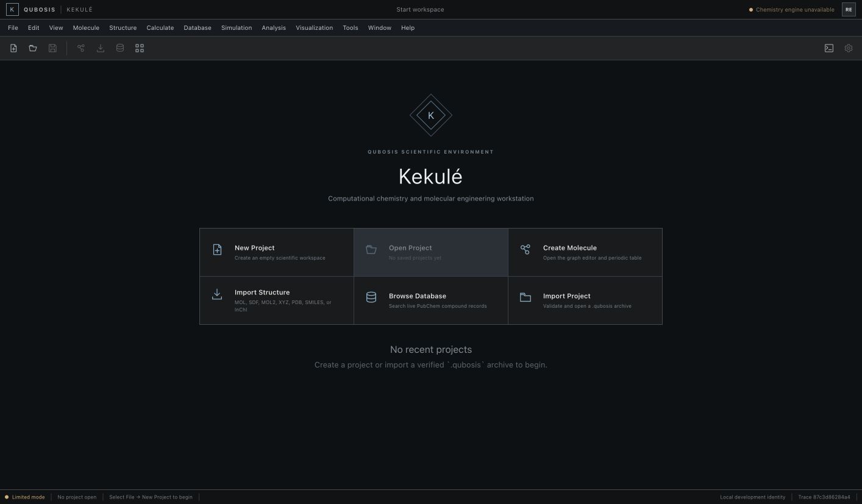
Task: Open the settings gear icon
Action: (x=849, y=48)
